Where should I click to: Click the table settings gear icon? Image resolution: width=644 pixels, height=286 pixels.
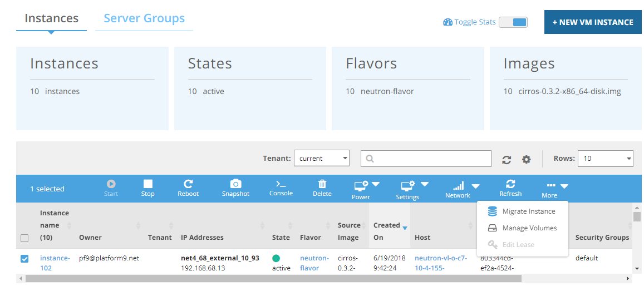pyautogui.click(x=526, y=160)
